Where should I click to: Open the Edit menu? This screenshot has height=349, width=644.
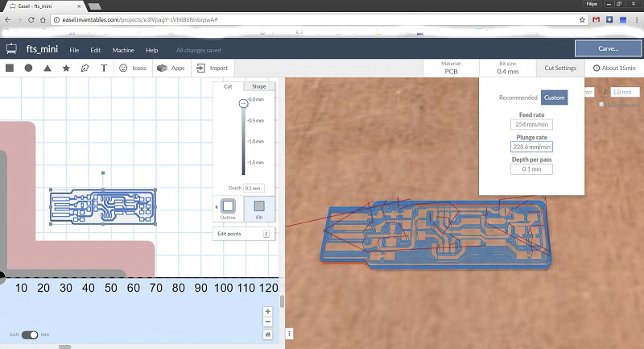[96, 50]
